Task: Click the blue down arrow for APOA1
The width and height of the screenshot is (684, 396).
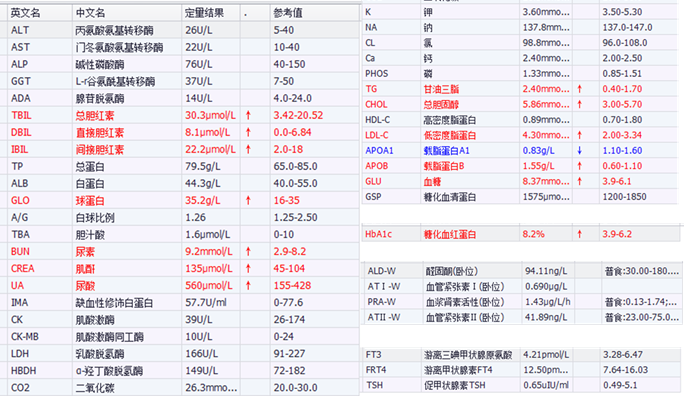Action: [x=579, y=150]
